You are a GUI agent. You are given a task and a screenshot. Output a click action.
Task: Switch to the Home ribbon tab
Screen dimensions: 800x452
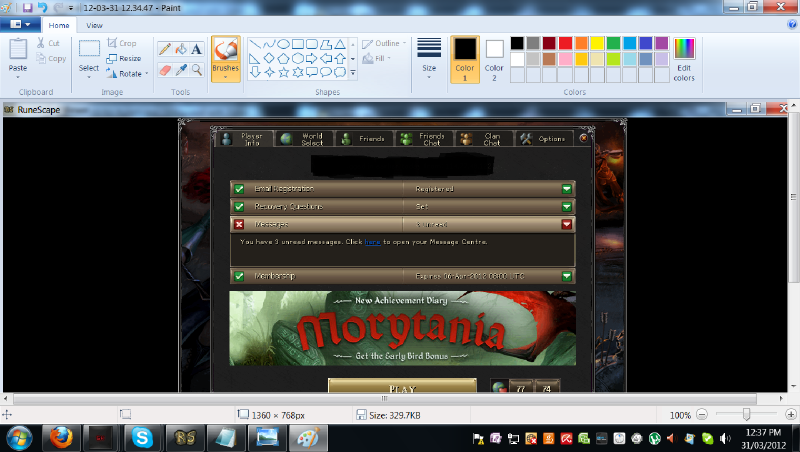[59, 25]
